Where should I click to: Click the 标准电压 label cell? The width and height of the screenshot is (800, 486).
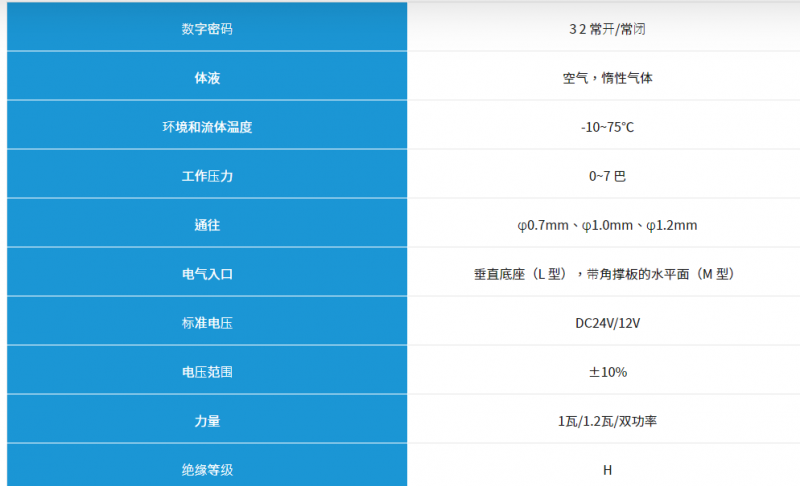click(207, 323)
